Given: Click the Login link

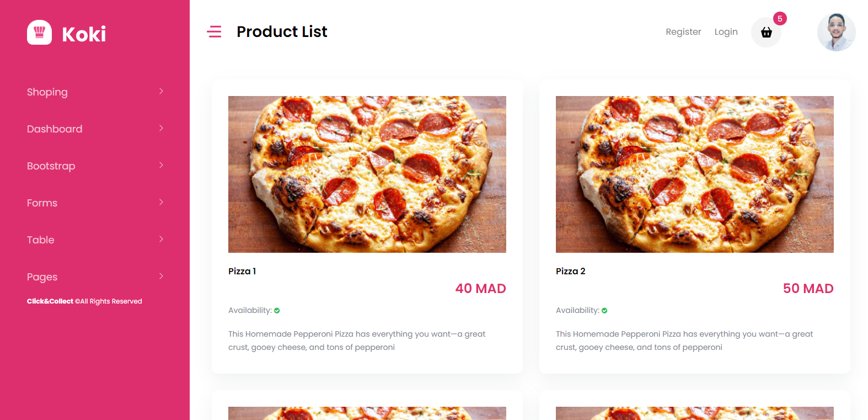Looking at the screenshot, I should pos(726,31).
